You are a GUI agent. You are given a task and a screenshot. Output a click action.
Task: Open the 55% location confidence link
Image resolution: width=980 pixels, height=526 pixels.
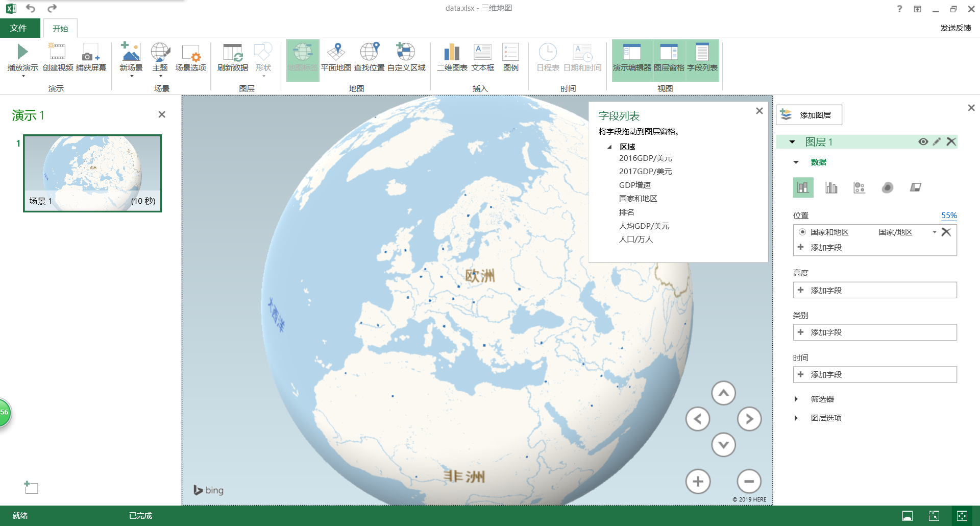click(x=949, y=216)
